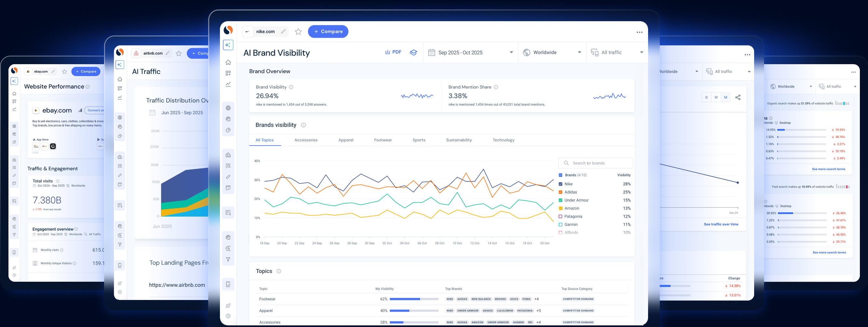Uncheck the Nike brand in the legend
868x327 pixels.
(x=561, y=184)
